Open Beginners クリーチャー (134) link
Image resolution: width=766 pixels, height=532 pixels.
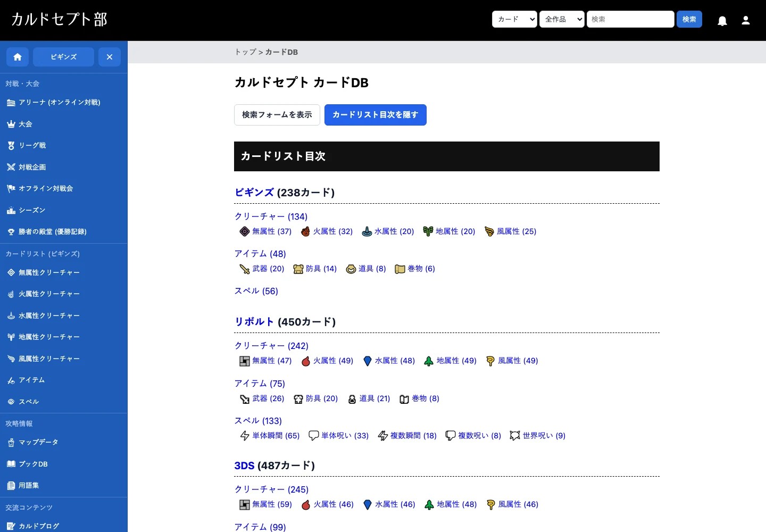point(271,217)
